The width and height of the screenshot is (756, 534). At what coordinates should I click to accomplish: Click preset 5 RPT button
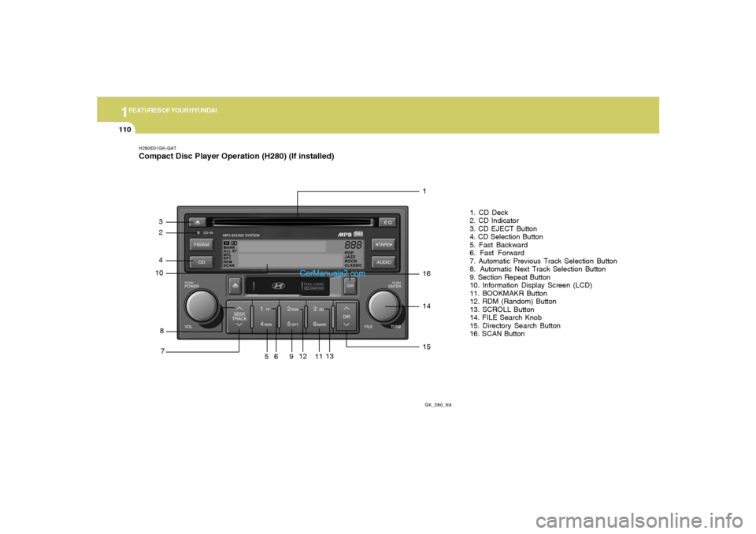[x=293, y=324]
